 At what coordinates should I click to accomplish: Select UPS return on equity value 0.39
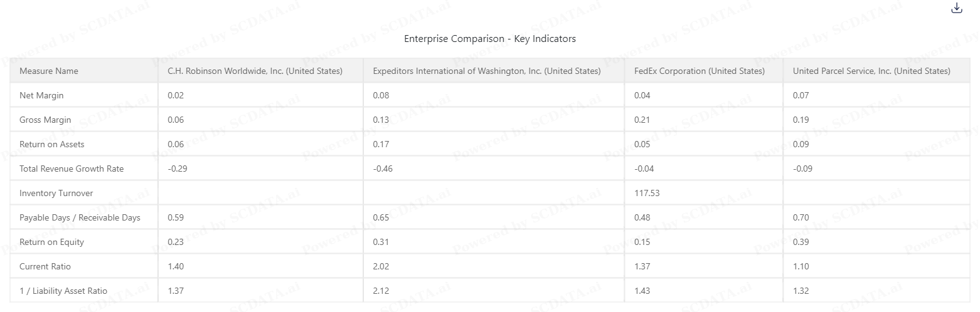[x=801, y=242]
